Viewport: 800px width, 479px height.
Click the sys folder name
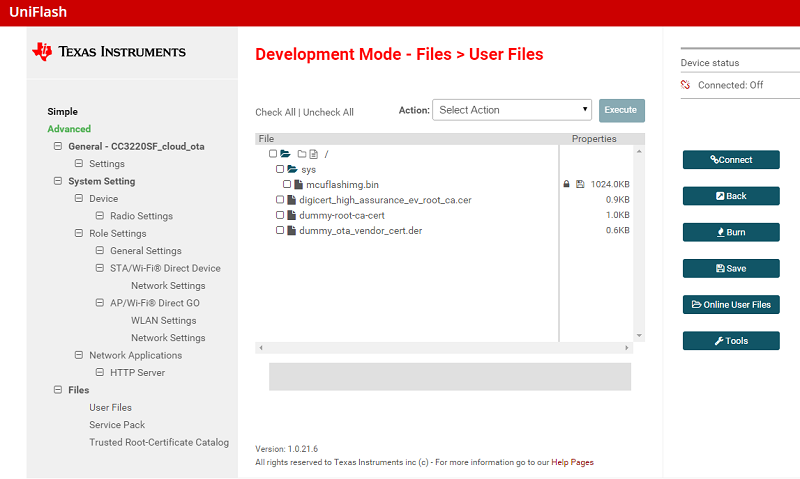tap(308, 169)
